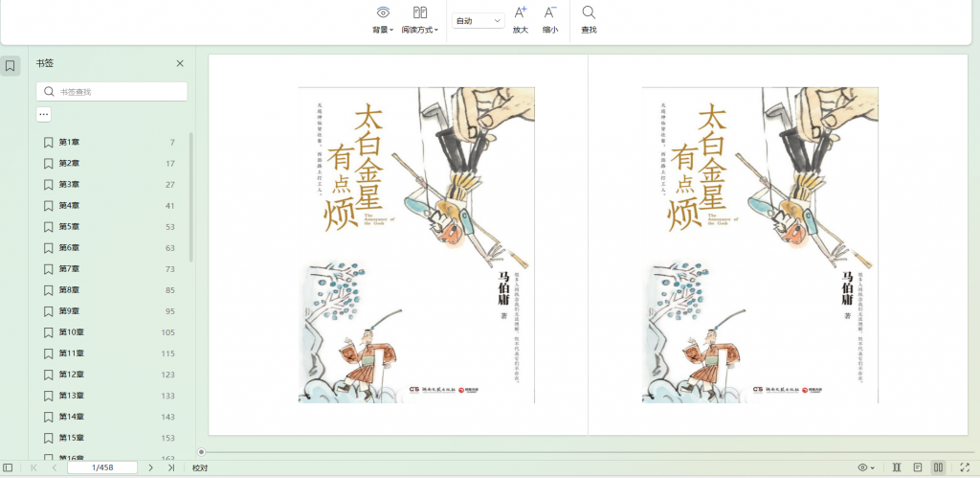This screenshot has width=980, height=478.
Task: Click the 放大 zoom in icon
Action: coord(521,19)
